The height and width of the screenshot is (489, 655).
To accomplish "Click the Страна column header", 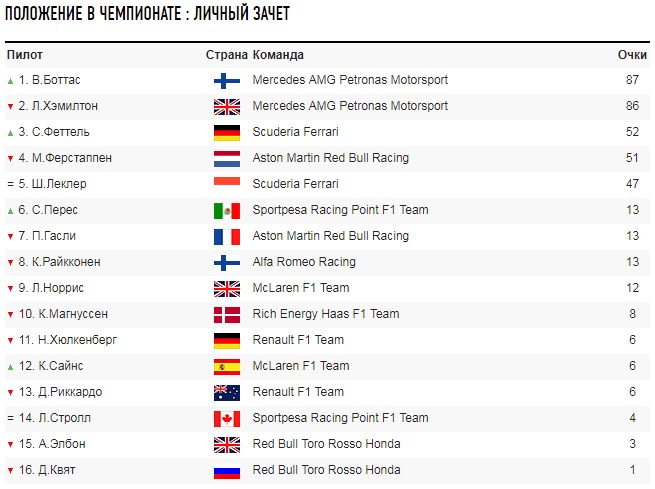I will pos(226,55).
